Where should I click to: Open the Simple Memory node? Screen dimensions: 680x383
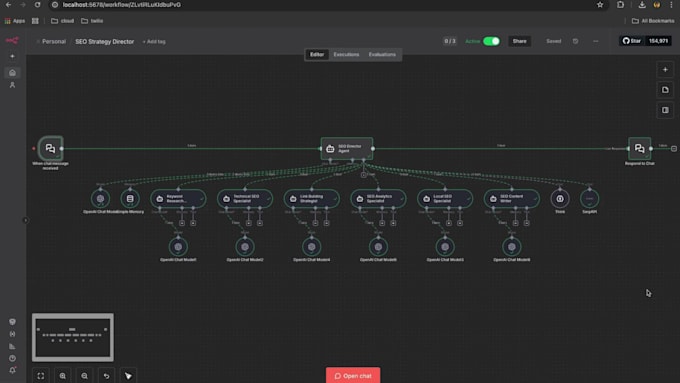[130, 199]
